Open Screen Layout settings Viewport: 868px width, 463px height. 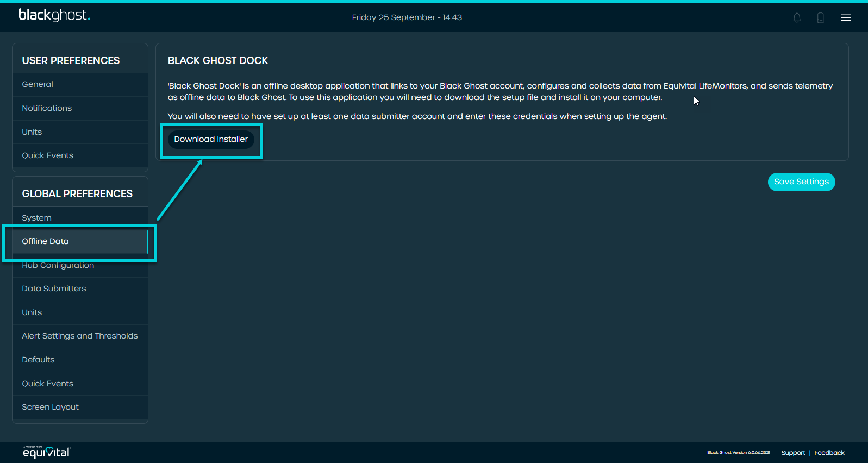(x=80, y=407)
